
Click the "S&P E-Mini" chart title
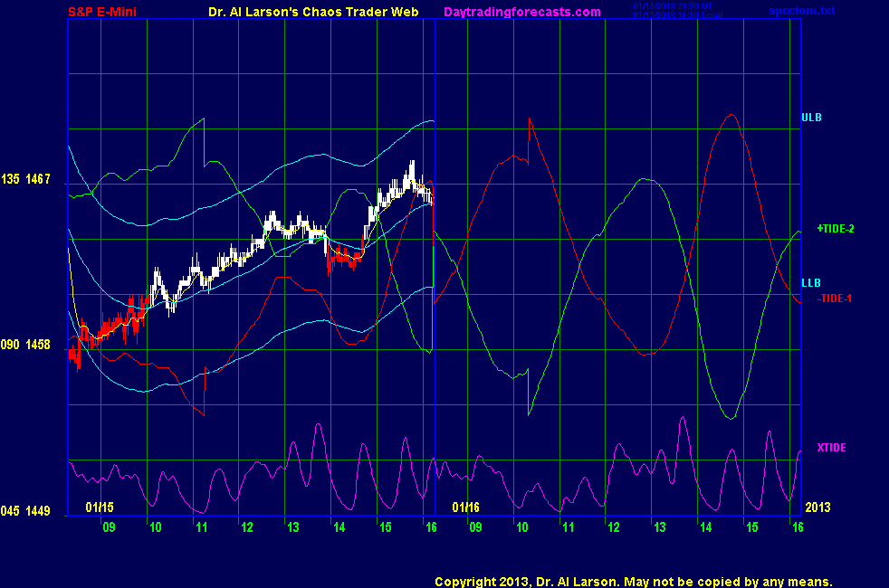pos(102,12)
